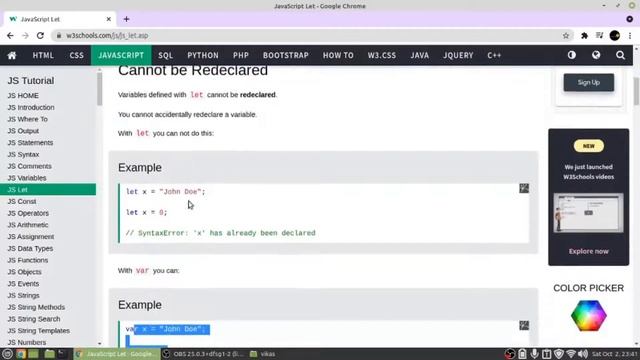The width and height of the screenshot is (640, 360).
Task: Open JS Const in sidebar
Action: [x=22, y=202]
